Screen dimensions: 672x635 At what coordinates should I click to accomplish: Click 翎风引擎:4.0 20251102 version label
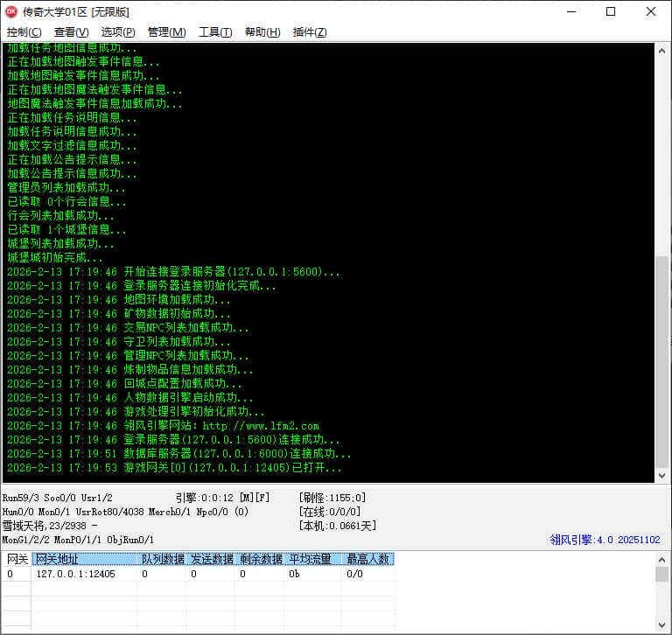(x=605, y=540)
